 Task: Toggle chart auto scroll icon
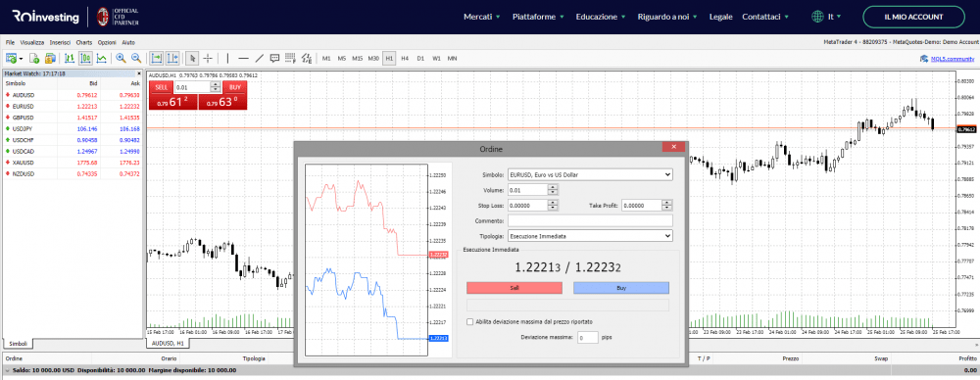click(x=156, y=58)
